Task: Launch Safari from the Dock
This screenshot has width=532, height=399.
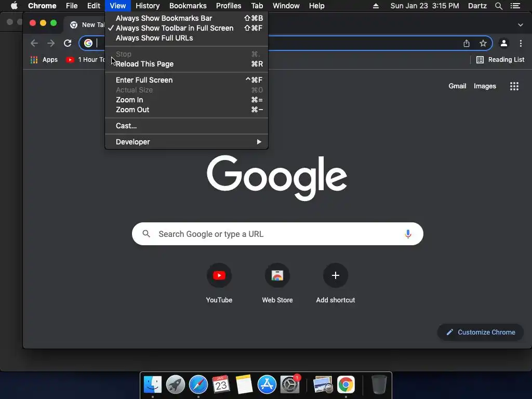Action: tap(198, 384)
